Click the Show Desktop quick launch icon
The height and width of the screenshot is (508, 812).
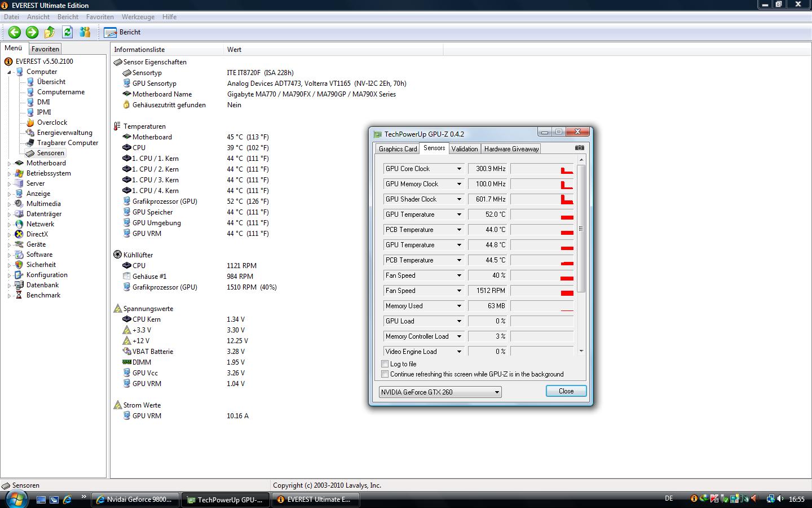(41, 500)
